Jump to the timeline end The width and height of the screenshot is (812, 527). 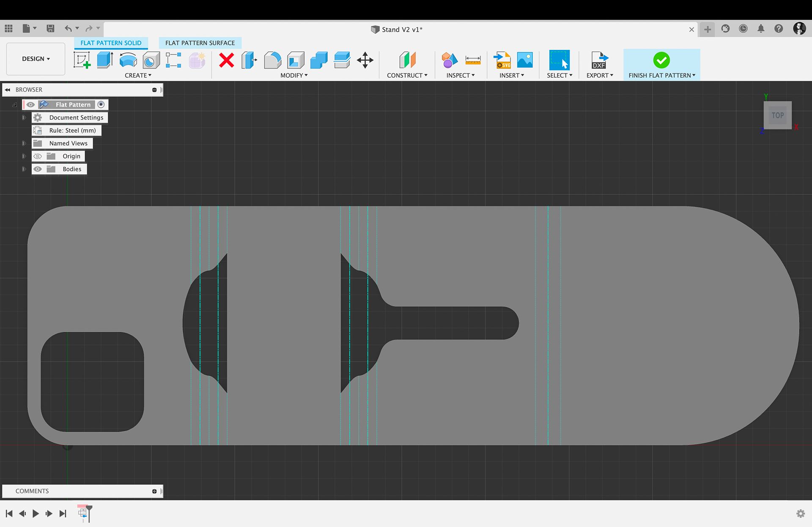63,513
